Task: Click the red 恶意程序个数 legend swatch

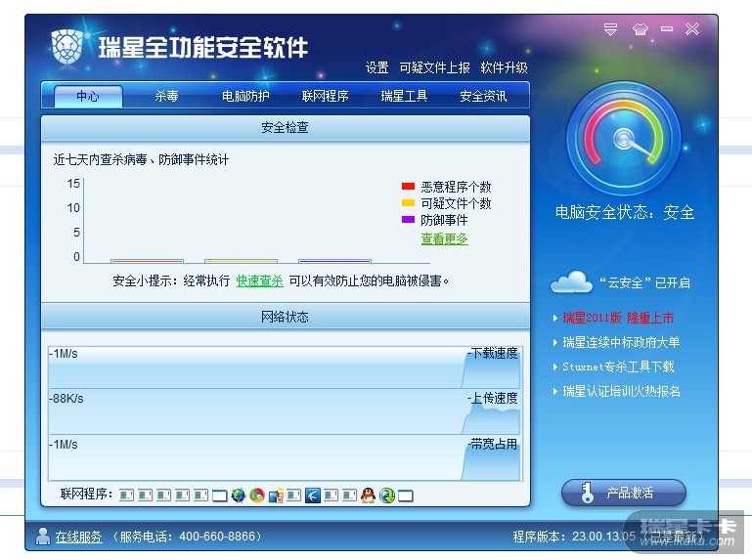Action: (408, 186)
